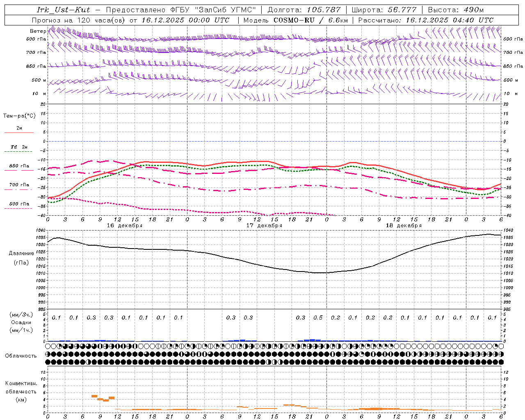Click the Высота: 490м header field
The width and height of the screenshot is (525, 420).
click(455, 10)
